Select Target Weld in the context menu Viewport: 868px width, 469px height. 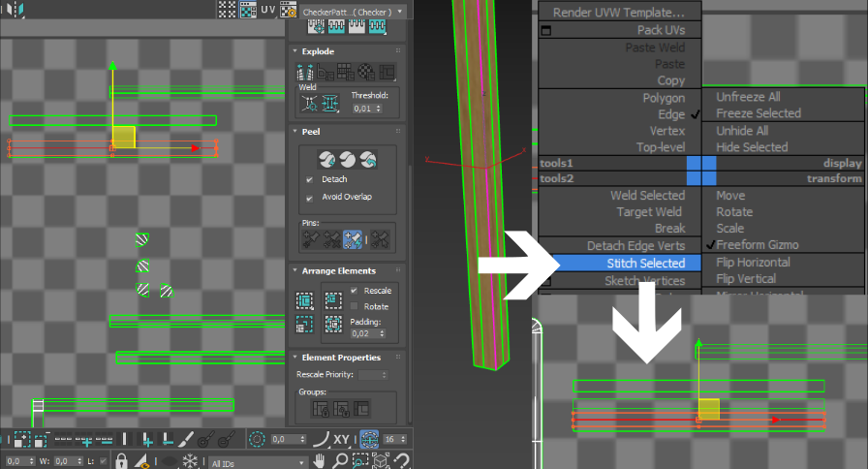(649, 212)
